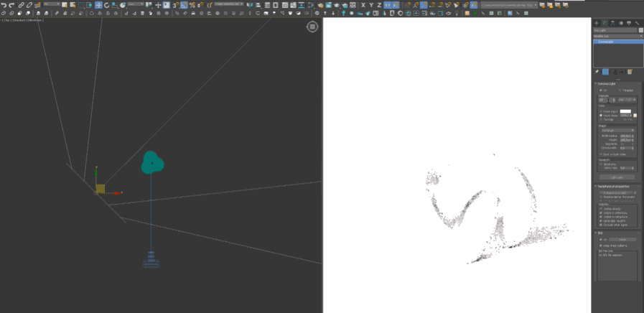Open Edit Named Selection Sets

(209, 5)
